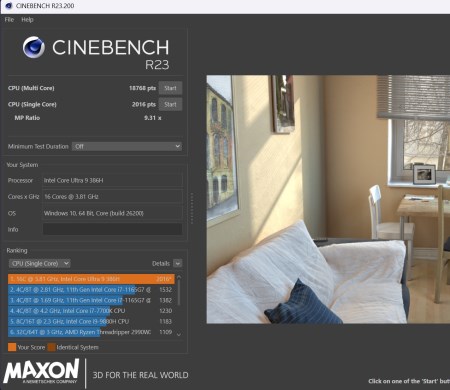
Task: Open the Help menu
Action: pyautogui.click(x=27, y=19)
